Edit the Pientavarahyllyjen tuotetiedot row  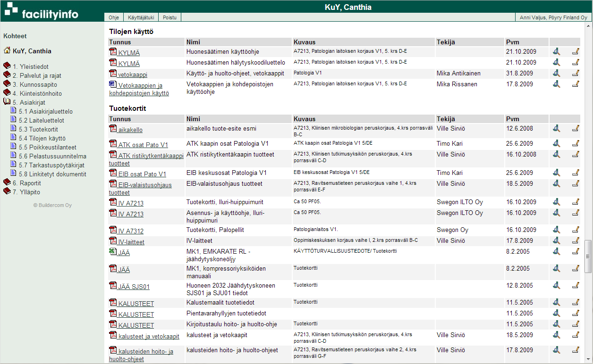[x=576, y=313]
